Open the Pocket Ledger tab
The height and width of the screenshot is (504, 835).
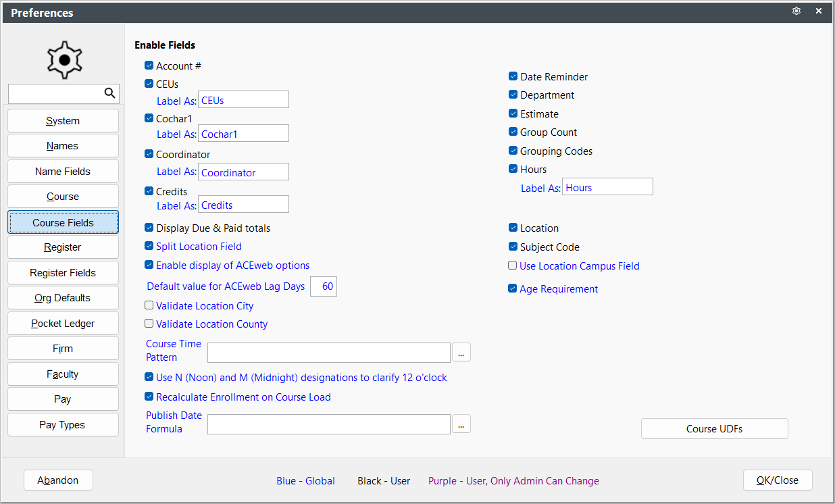point(64,324)
